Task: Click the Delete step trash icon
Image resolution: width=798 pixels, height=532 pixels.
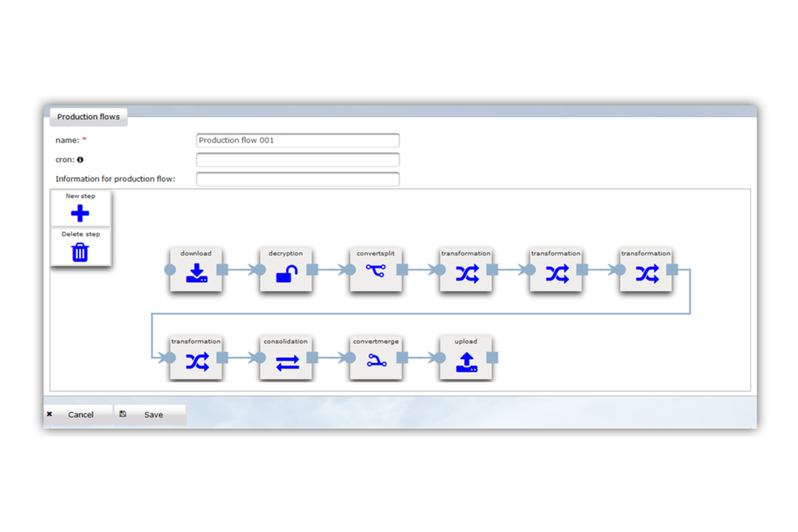Action: (x=80, y=252)
